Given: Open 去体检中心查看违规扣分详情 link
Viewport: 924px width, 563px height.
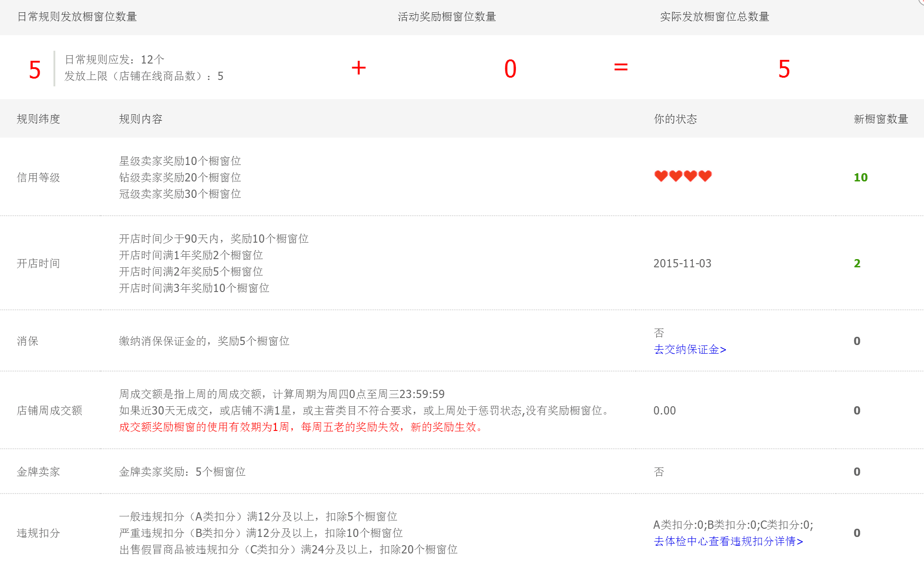Looking at the screenshot, I should point(728,542).
